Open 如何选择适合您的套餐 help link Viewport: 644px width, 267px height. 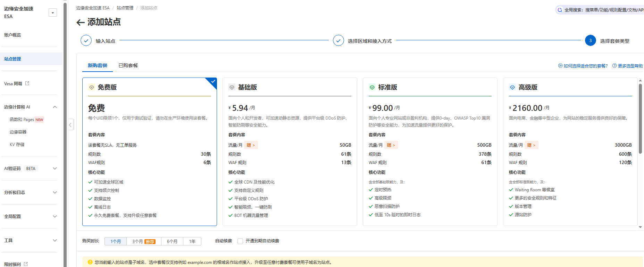583,66
